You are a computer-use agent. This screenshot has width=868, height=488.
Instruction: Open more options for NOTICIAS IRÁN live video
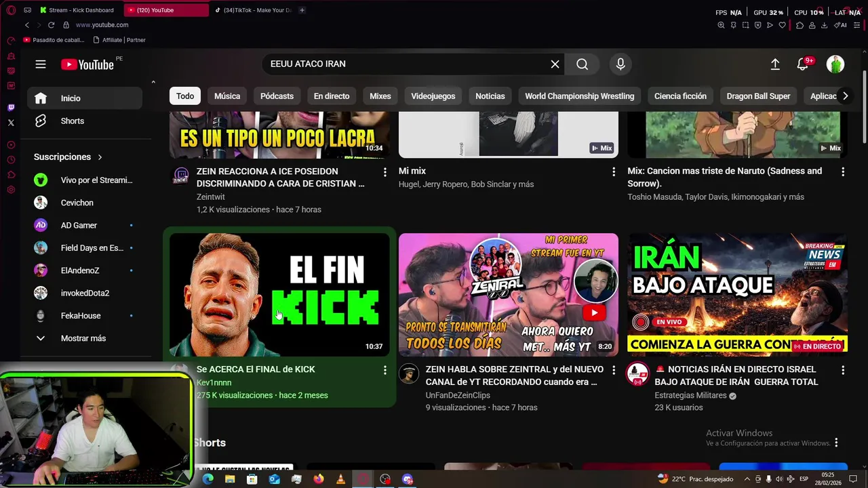pos(843,370)
